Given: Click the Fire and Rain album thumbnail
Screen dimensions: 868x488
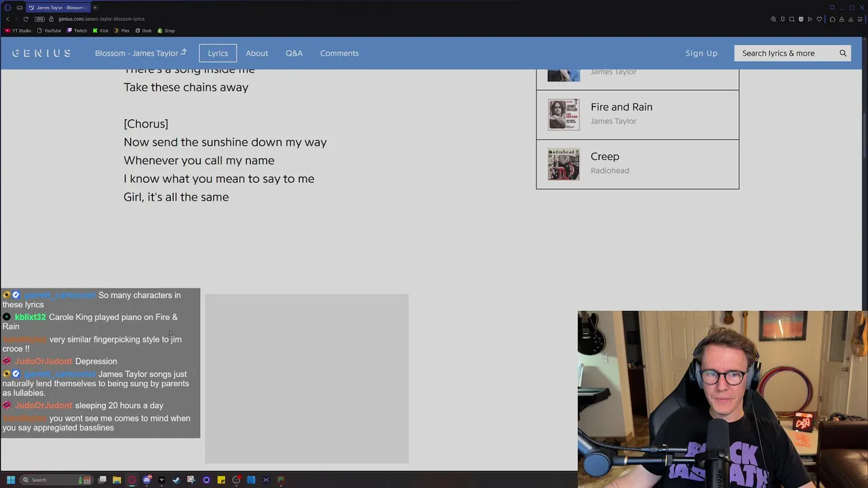Looking at the screenshot, I should click(564, 115).
